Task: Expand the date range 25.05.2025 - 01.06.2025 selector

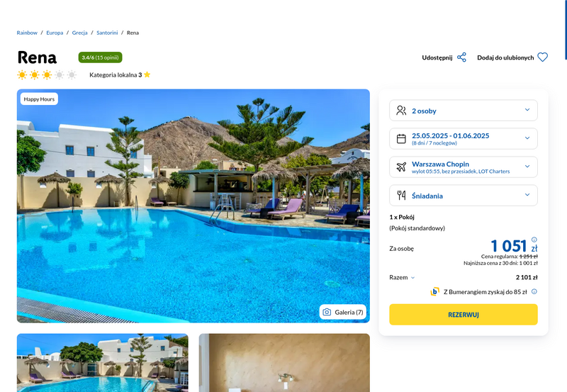Action: pyautogui.click(x=464, y=138)
